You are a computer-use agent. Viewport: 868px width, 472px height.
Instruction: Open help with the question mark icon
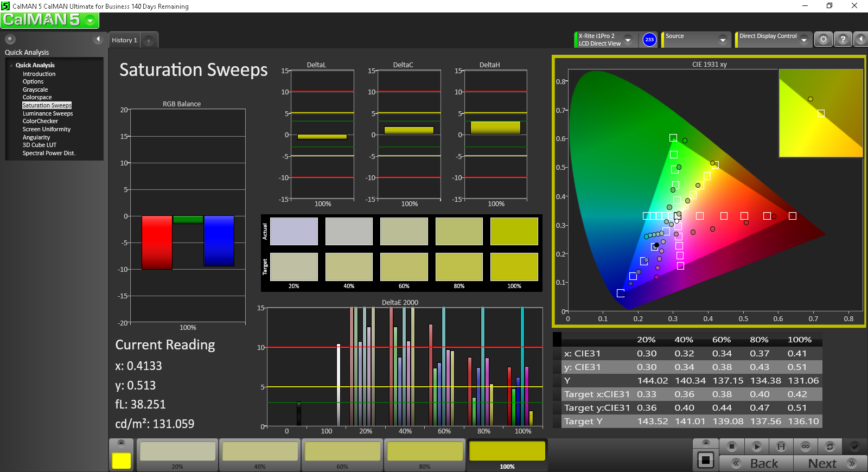pos(843,40)
